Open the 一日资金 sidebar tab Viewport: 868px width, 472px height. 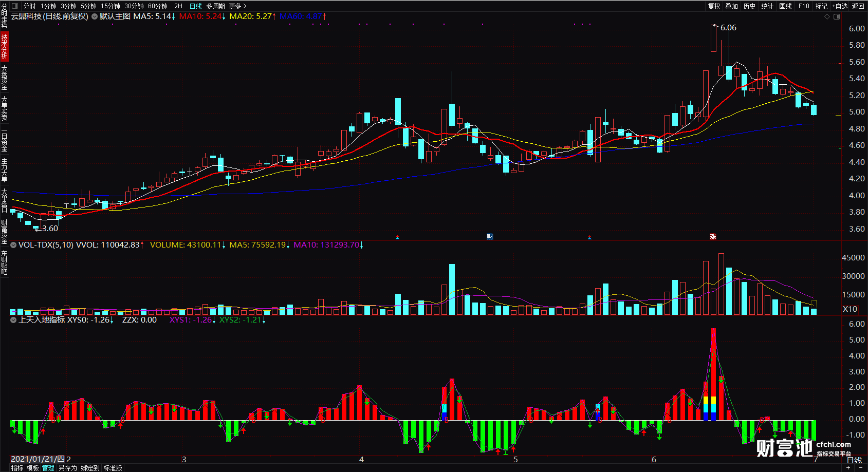coord(4,139)
